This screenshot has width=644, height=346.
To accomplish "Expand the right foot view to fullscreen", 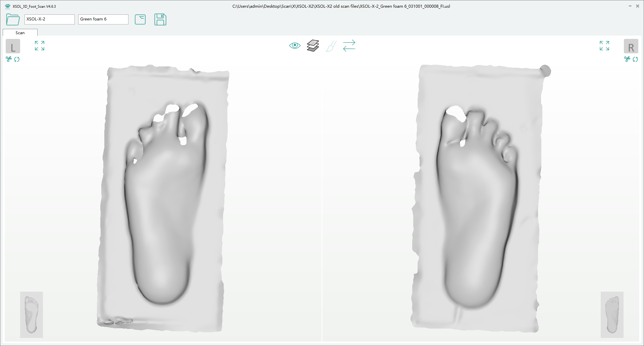I will [604, 46].
